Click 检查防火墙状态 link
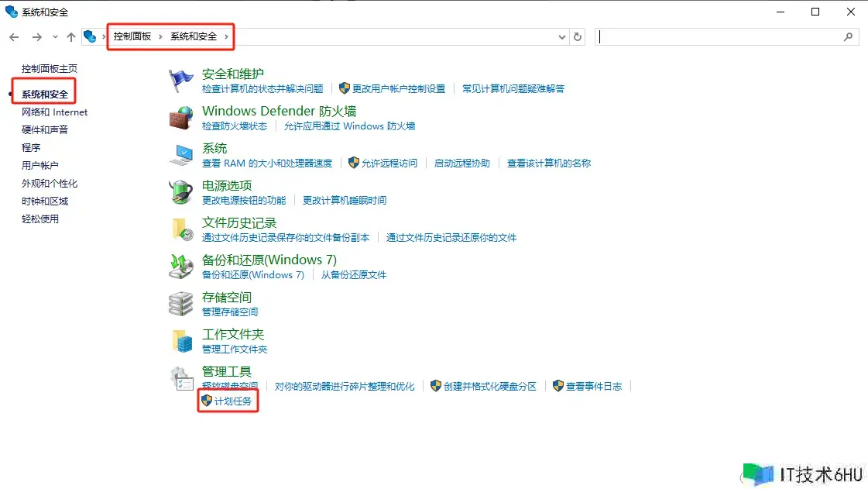The width and height of the screenshot is (868, 489). pos(234,126)
